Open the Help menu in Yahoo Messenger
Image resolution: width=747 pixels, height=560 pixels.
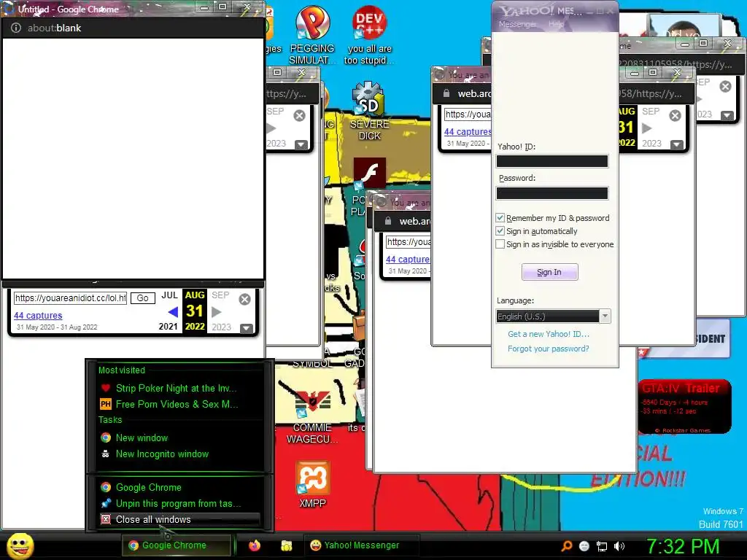pyautogui.click(x=555, y=24)
